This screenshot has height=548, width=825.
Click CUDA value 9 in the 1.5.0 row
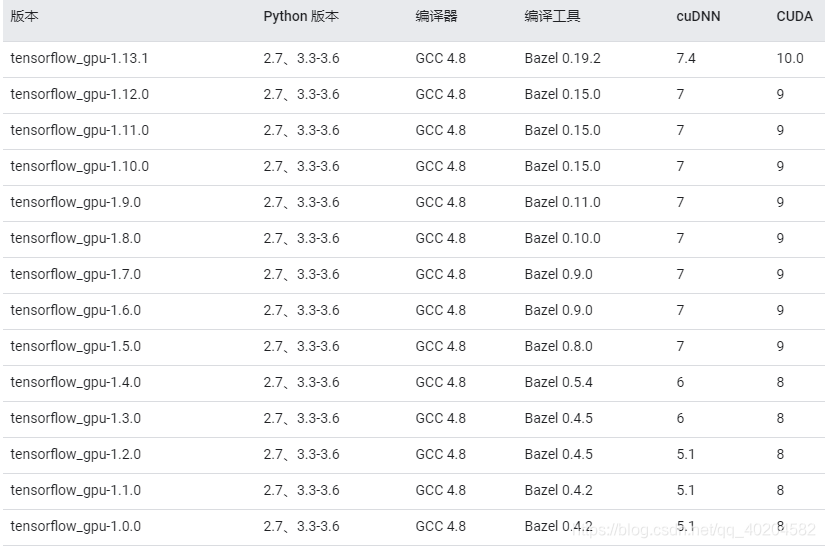[x=780, y=347]
